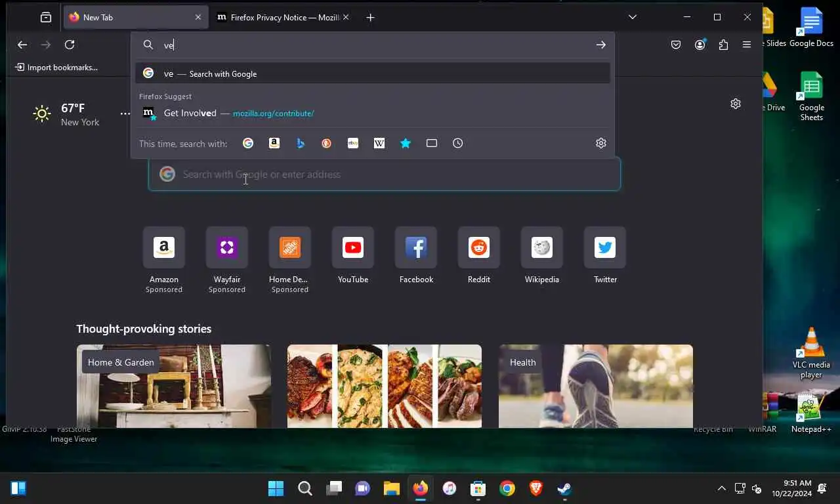Click the address bar text field
This screenshot has width=840, height=504.
tap(374, 45)
